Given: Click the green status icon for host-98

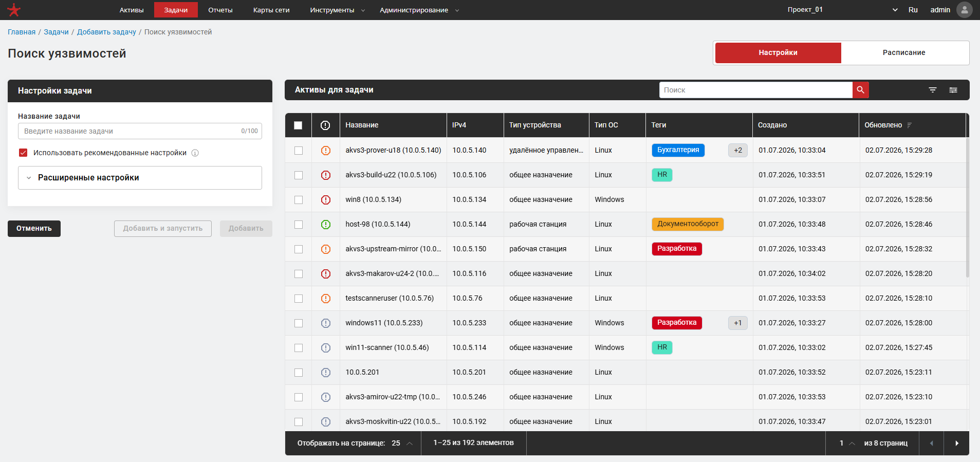Looking at the screenshot, I should coord(326,225).
